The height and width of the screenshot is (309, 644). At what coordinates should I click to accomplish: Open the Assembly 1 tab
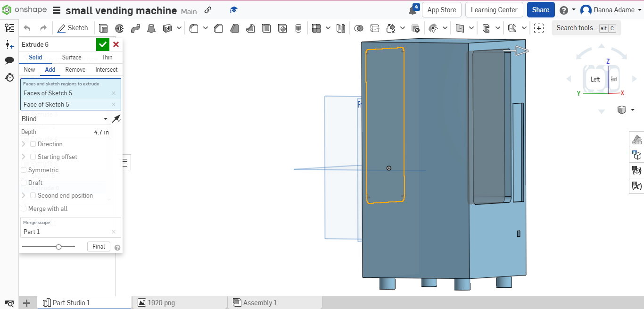pyautogui.click(x=260, y=302)
